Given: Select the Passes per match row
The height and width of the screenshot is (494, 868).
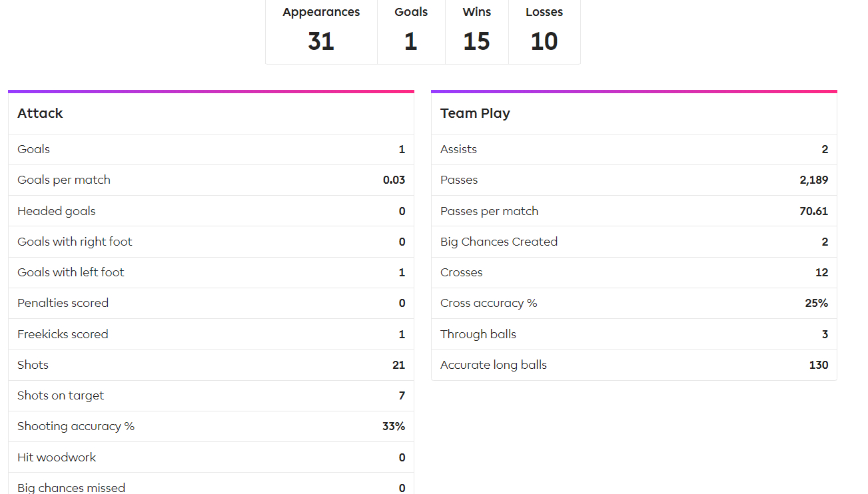Looking at the screenshot, I should click(x=634, y=211).
